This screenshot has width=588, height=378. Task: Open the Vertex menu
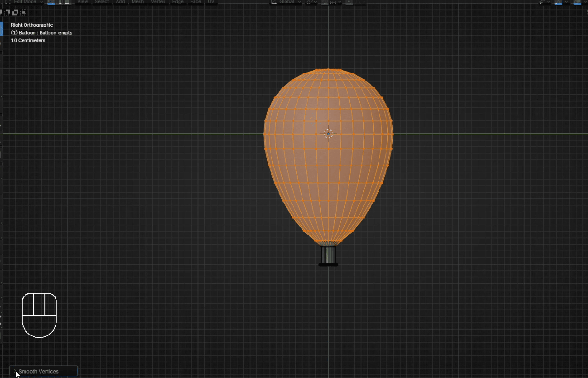158,2
